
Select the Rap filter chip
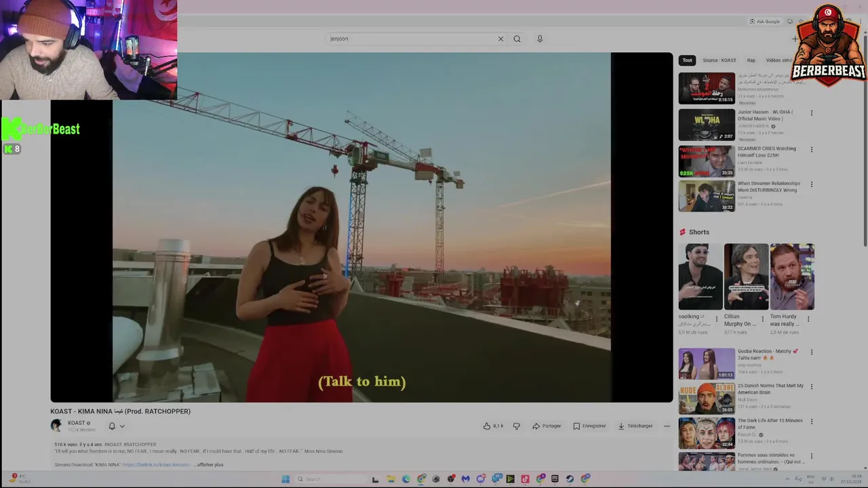[x=751, y=60]
